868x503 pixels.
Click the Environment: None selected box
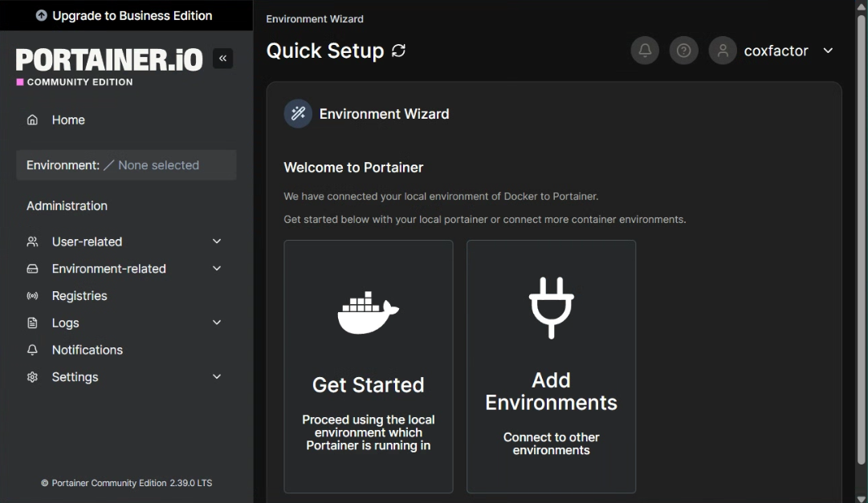126,165
